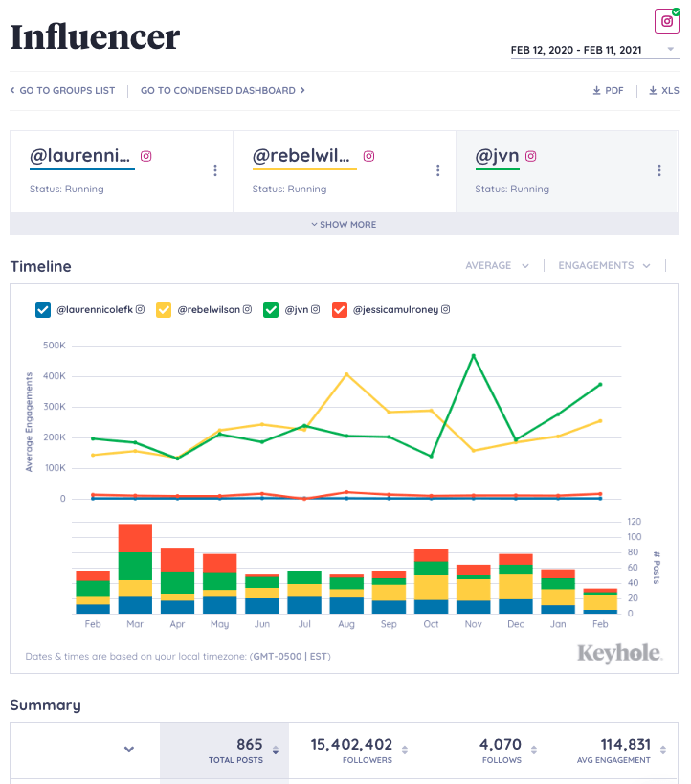Click the Instagram platform icon at top right

pyautogui.click(x=666, y=21)
